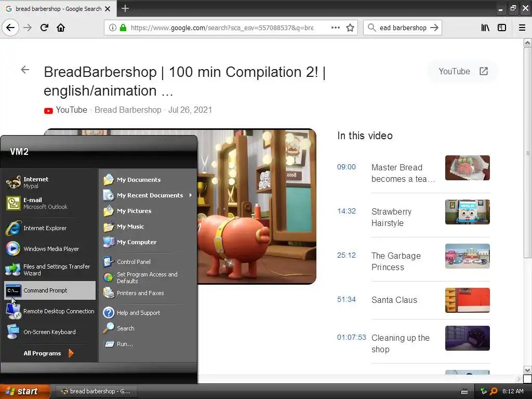532x399 pixels.
Task: Open My Pictures folder
Action: click(148, 211)
